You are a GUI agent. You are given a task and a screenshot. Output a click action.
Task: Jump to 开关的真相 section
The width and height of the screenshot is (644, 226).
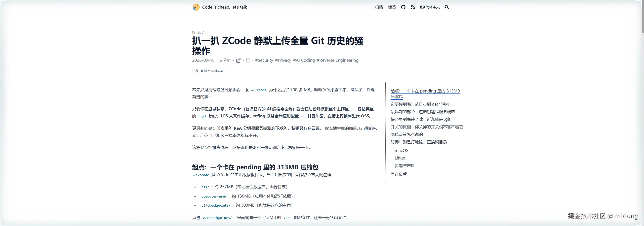pyautogui.click(x=427, y=127)
